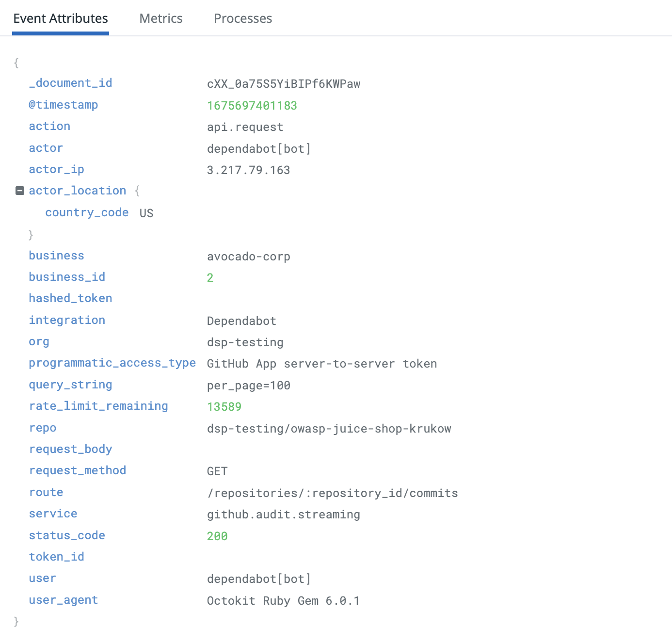Image resolution: width=672 pixels, height=644 pixels.
Task: Click the actor attribute name
Action: tap(46, 148)
